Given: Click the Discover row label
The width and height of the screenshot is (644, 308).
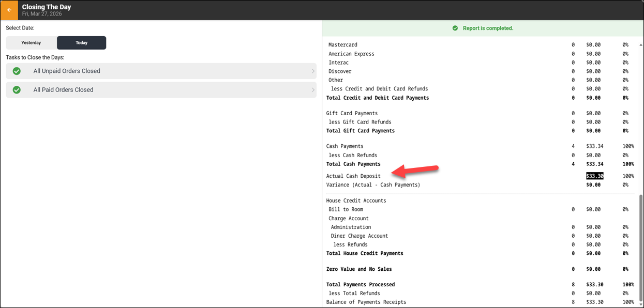Looking at the screenshot, I should [x=340, y=71].
